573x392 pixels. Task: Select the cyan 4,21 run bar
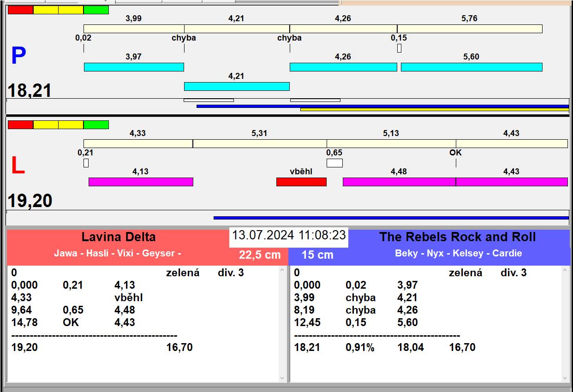coord(237,86)
